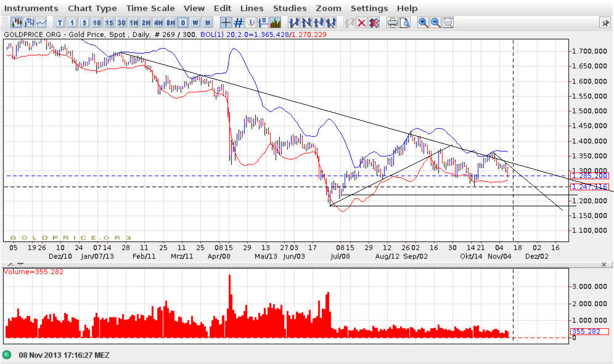Viewport: 614px width, 364px height.
Task: Delete selected line with the red X
Action: tap(362, 23)
